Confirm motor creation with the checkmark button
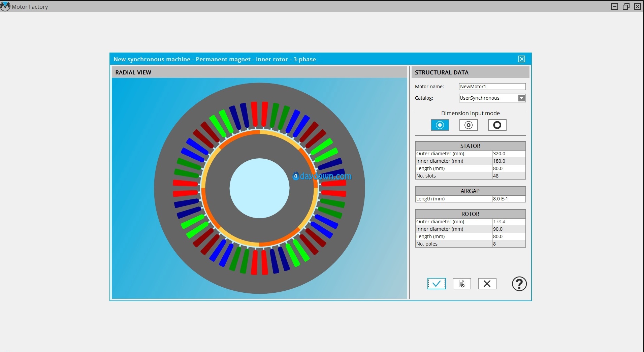644x352 pixels. click(x=437, y=284)
